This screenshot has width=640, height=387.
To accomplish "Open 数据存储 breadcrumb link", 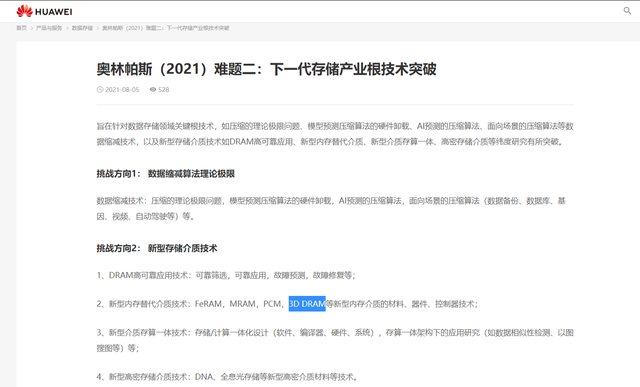I will coord(82,28).
